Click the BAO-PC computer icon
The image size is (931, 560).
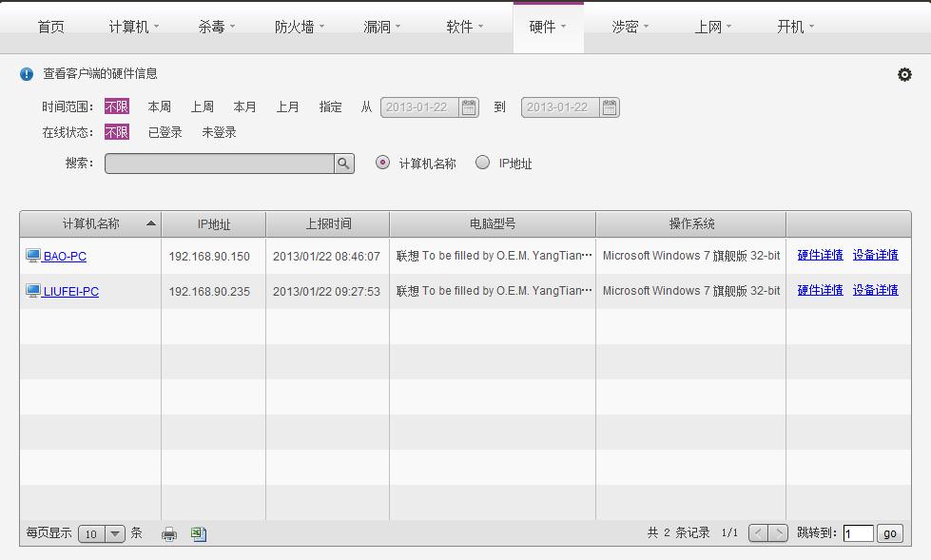click(33, 256)
